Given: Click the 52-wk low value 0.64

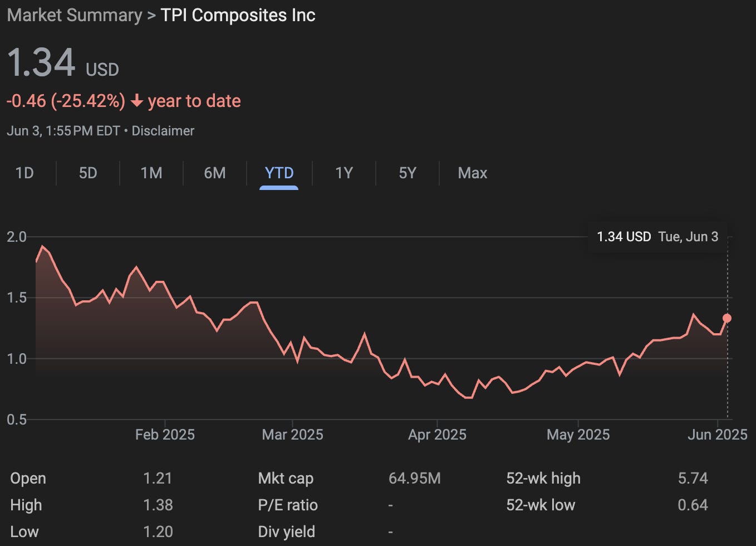Looking at the screenshot, I should coord(693,505).
